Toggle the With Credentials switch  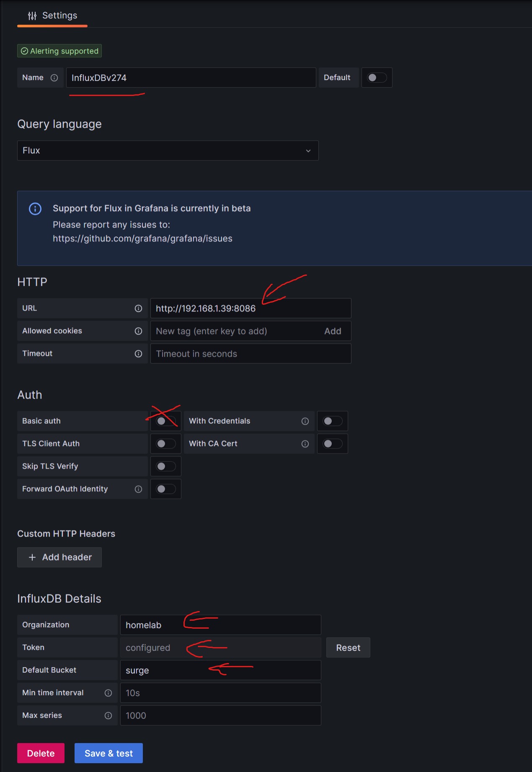tap(333, 421)
